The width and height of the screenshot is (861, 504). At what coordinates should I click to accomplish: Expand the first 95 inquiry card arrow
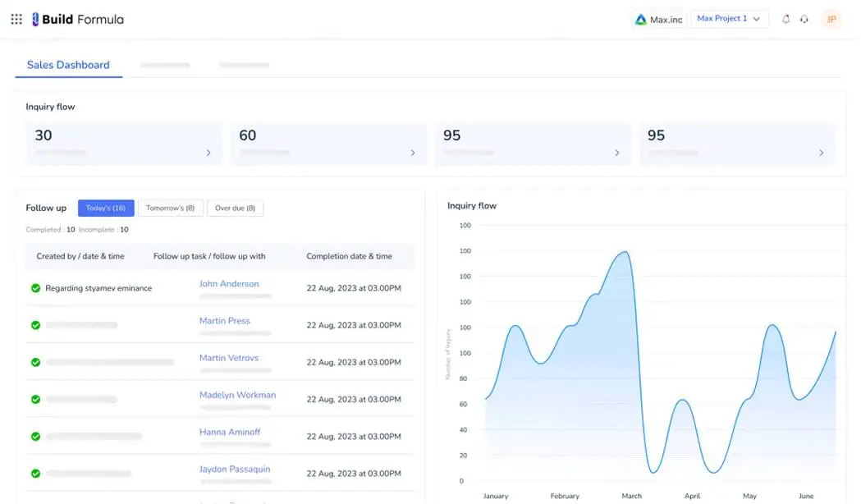pyautogui.click(x=617, y=153)
